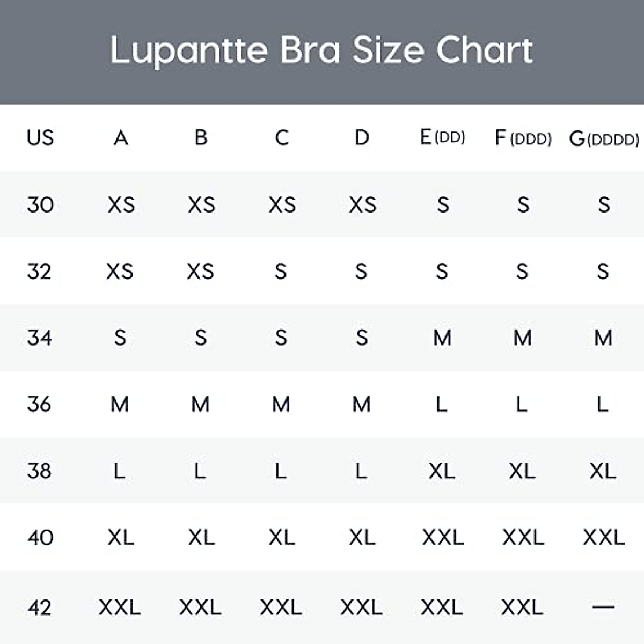
Task: Click the band size 34 row label
Action: pyautogui.click(x=39, y=338)
